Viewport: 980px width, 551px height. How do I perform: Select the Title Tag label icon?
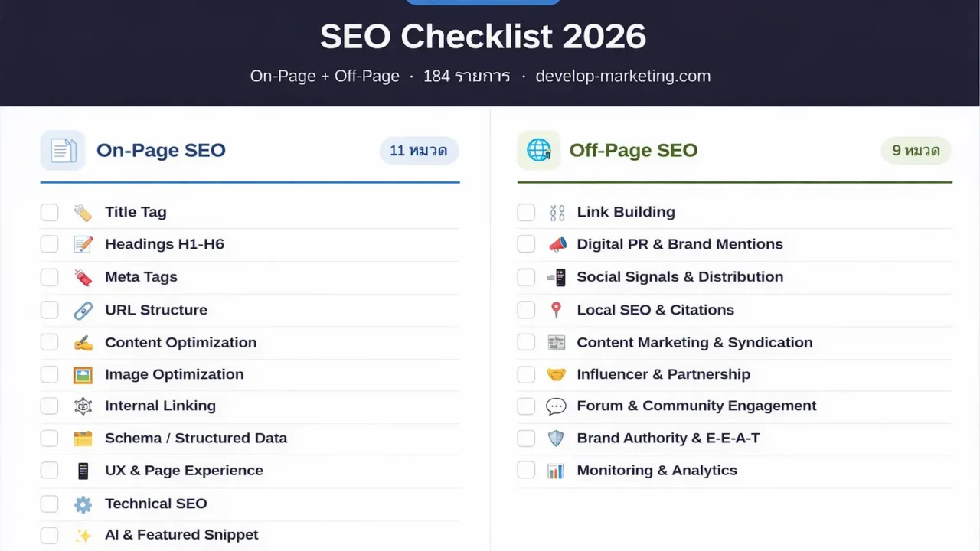pos(83,212)
